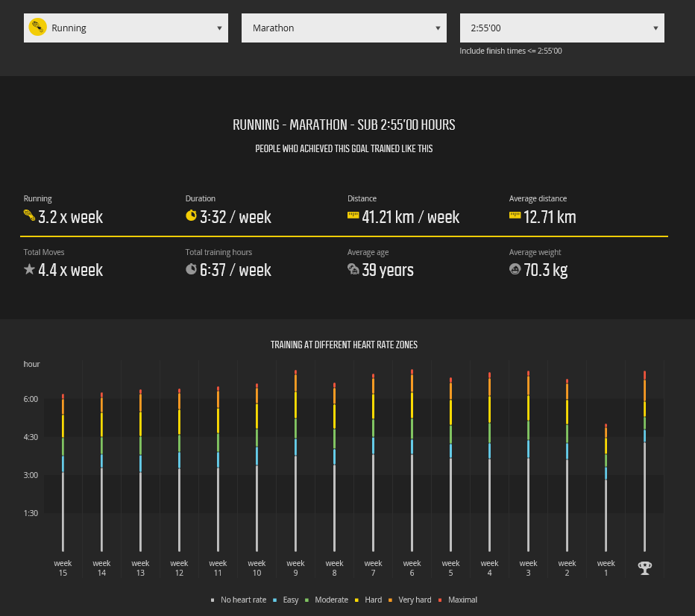Open the Marathon distance dropdown

pos(344,28)
